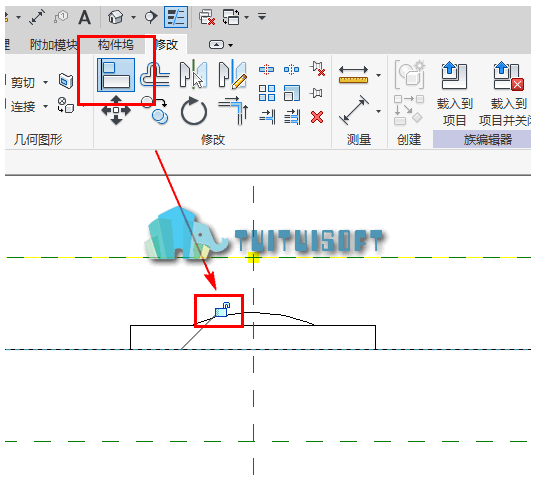Image resolution: width=538 pixels, height=483 pixels.
Task: Click the Text 'A' icon in quick access toolbar
Action: click(x=84, y=17)
